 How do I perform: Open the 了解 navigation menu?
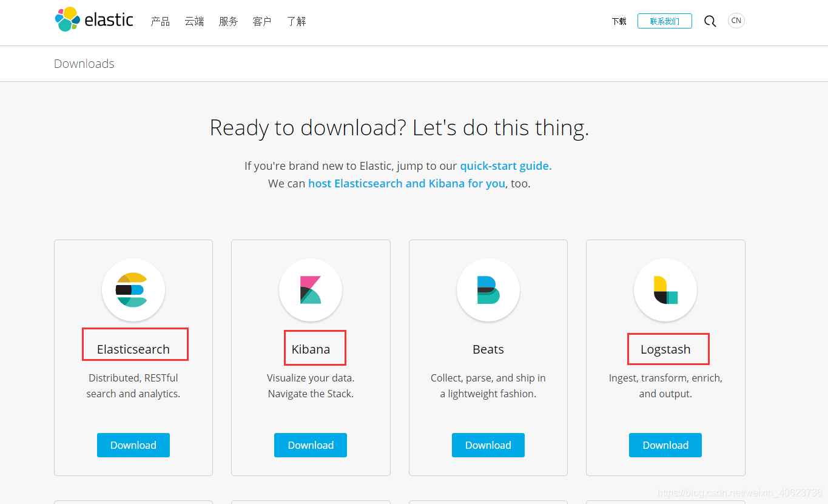296,21
